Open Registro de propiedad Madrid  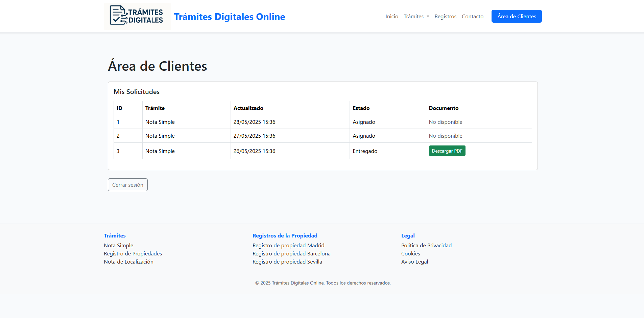click(x=288, y=245)
